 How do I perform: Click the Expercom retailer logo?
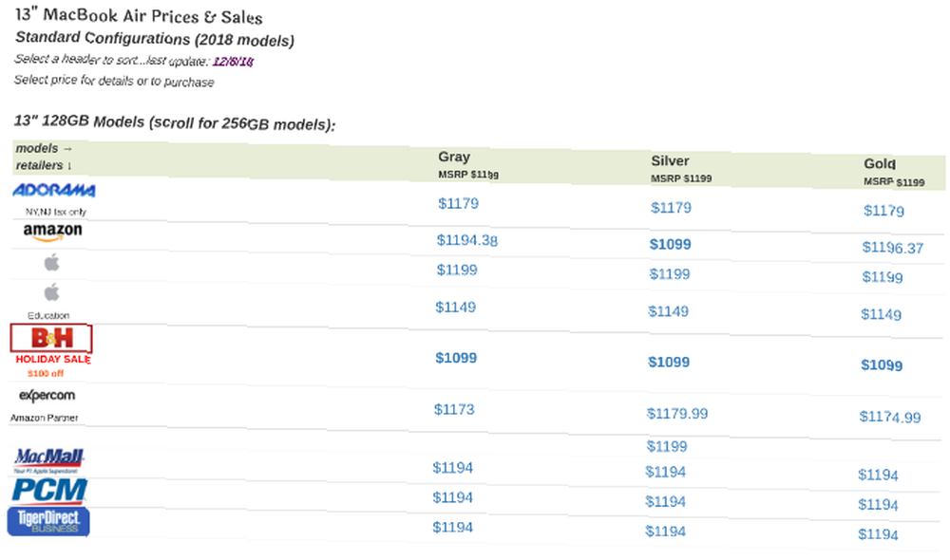(47, 396)
